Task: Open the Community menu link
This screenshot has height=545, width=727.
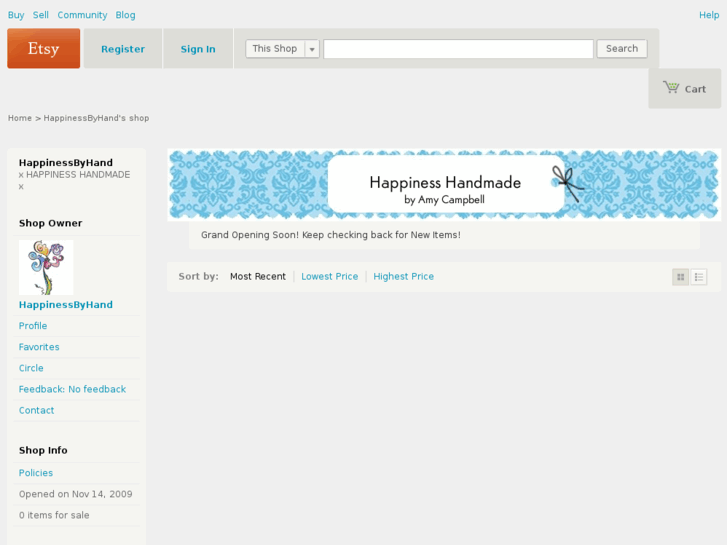Action: (x=82, y=15)
